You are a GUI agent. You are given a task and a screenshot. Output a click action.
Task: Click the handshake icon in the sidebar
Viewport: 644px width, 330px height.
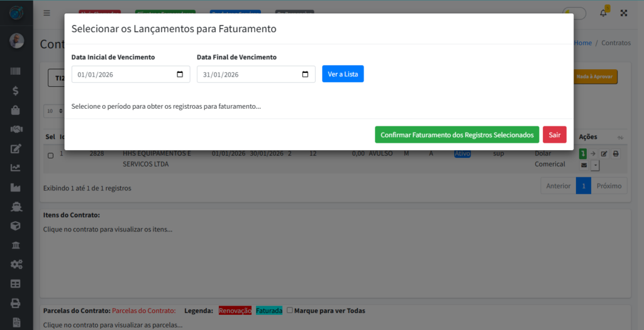coord(16,129)
